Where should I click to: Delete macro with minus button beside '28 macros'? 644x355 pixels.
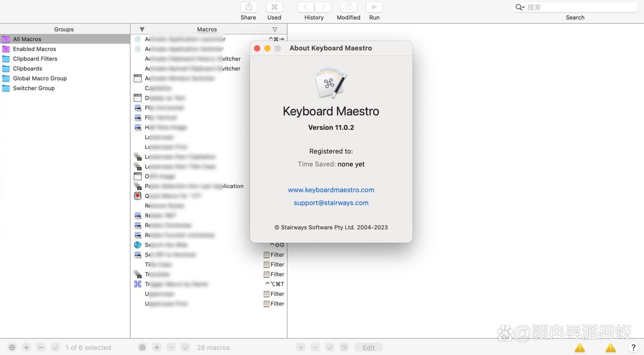pyautogui.click(x=171, y=347)
